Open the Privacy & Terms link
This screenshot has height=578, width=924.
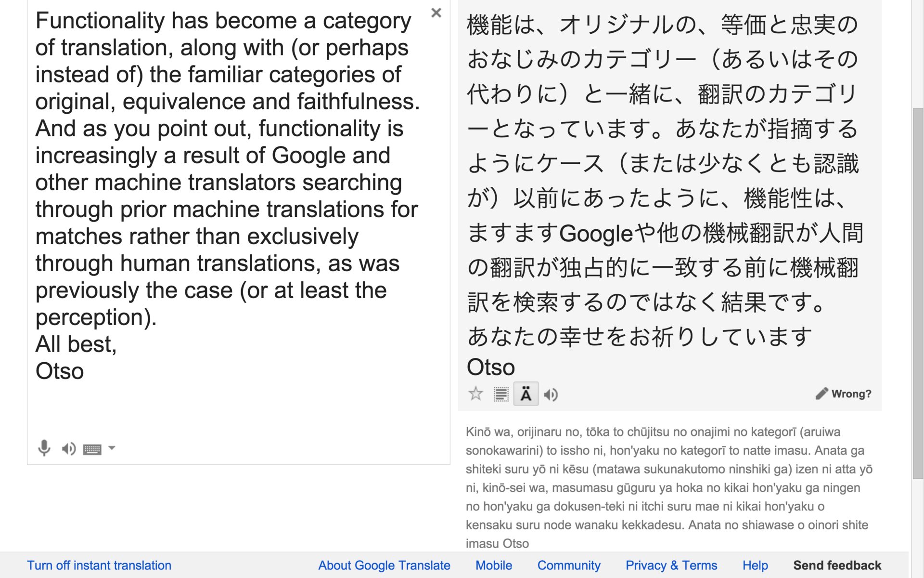[671, 565]
